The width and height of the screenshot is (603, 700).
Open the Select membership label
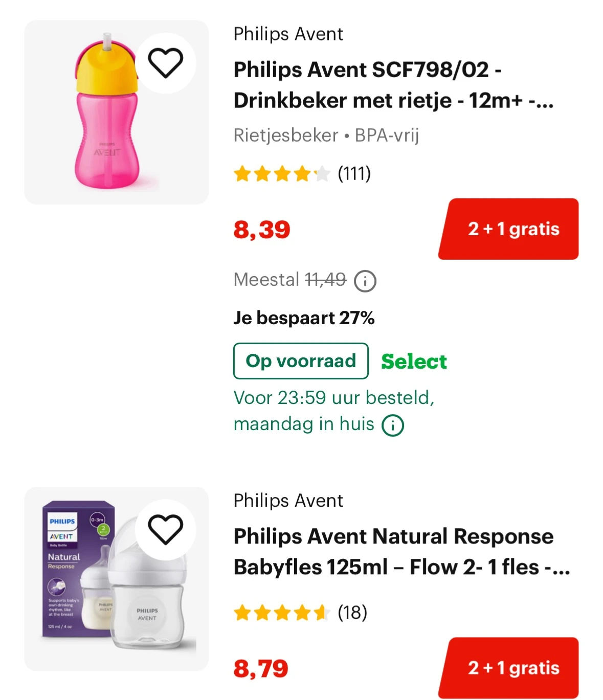pos(413,361)
